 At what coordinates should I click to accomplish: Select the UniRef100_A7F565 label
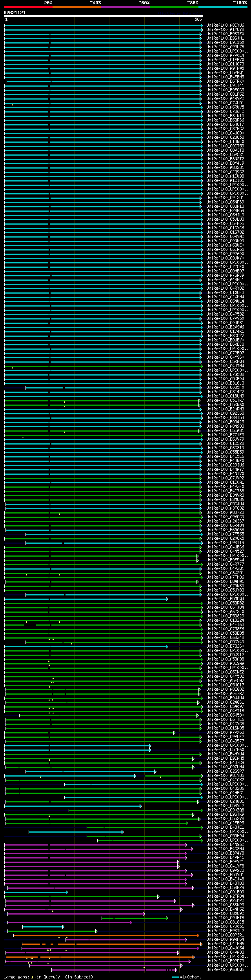(225, 534)
